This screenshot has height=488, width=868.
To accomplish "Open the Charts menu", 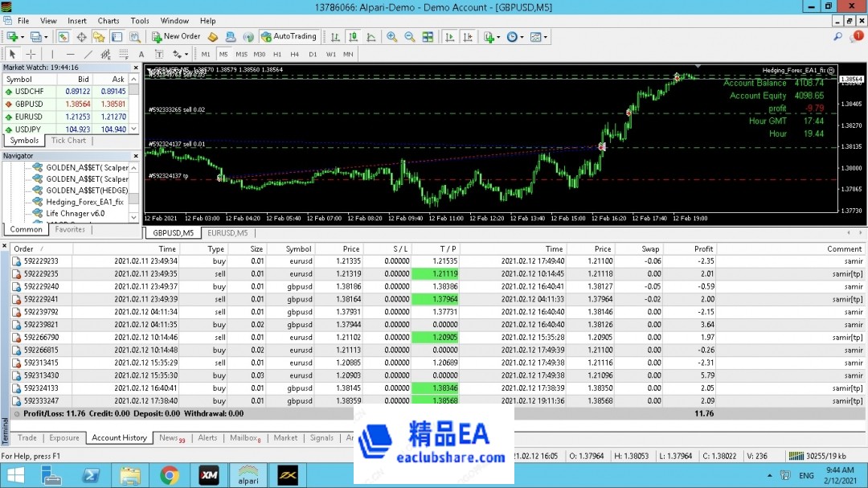I will point(108,20).
